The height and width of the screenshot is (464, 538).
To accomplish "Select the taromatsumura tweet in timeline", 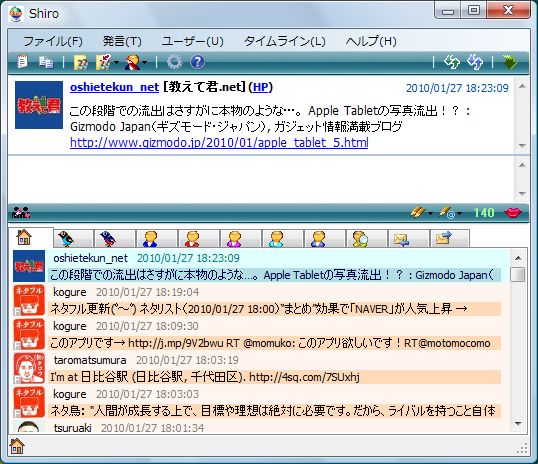I will pyautogui.click(x=257, y=369).
